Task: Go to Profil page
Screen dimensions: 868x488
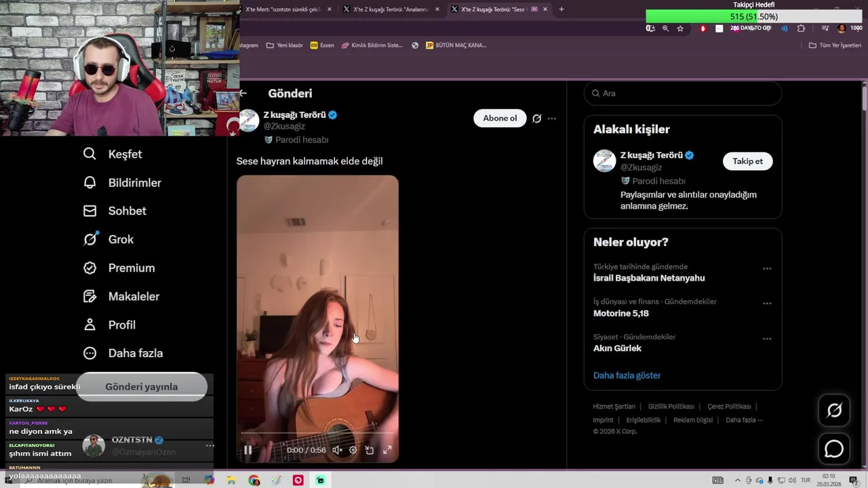Action: pos(109,325)
